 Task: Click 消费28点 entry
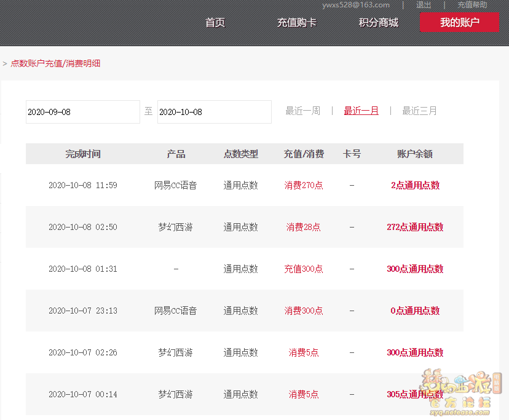pos(304,227)
